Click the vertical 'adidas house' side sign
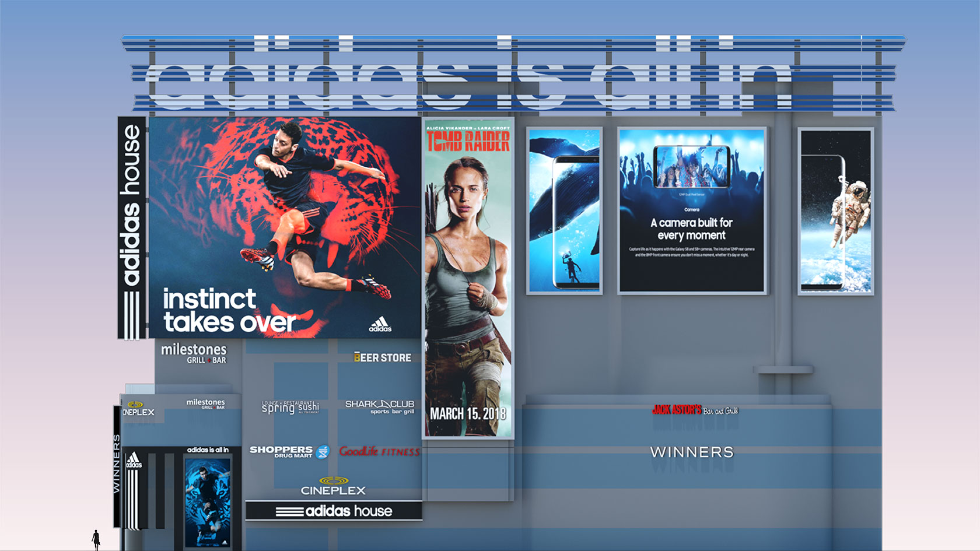 [x=132, y=227]
